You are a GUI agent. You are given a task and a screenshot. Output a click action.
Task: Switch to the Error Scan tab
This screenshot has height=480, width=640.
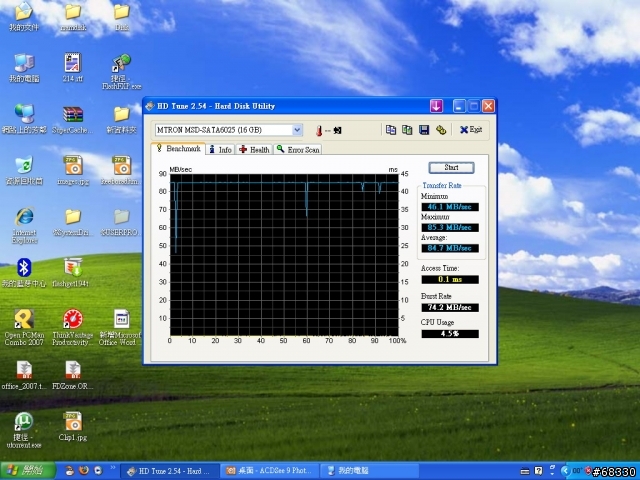pyautogui.click(x=298, y=149)
